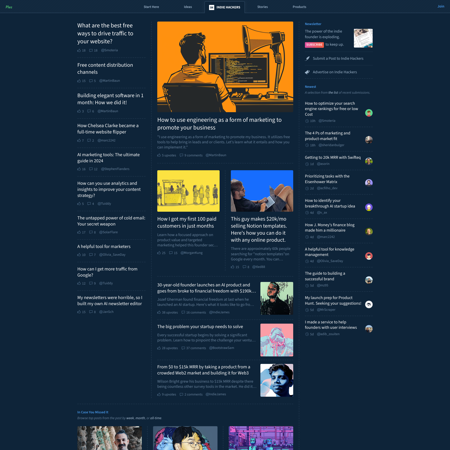Click avatar beside Product Hunt launch prep post

369,304
